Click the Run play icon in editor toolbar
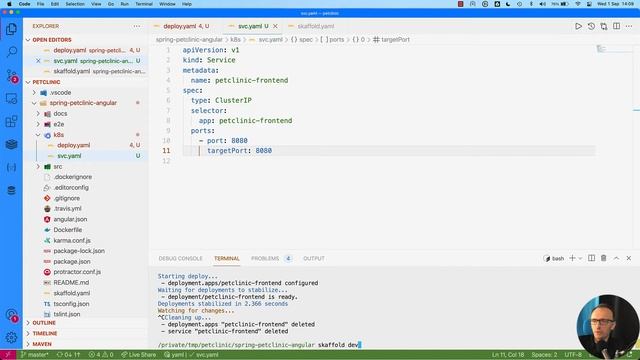Screen dimensions: 640x360 point(578,26)
